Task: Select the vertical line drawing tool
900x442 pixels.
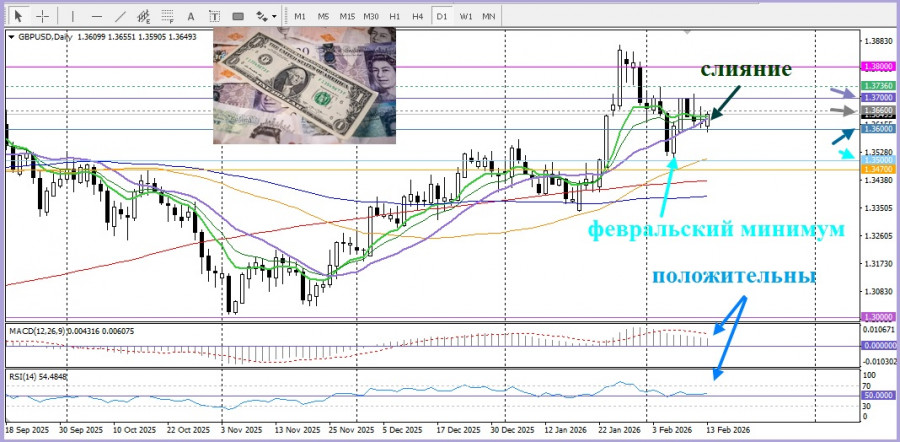Action: (x=72, y=16)
